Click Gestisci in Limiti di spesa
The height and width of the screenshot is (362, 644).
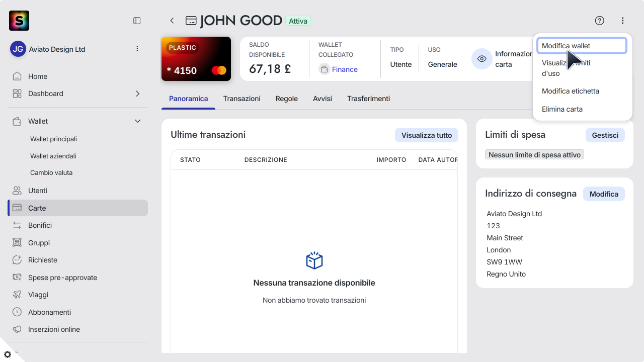click(605, 135)
